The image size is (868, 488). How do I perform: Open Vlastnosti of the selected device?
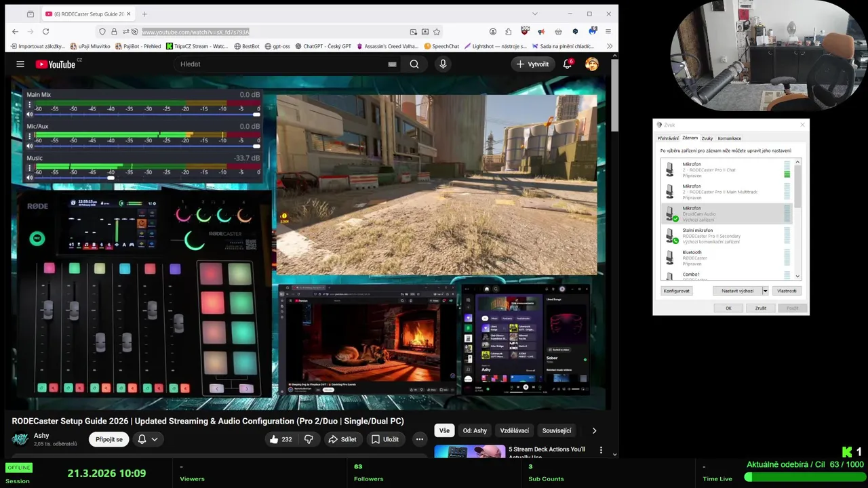[787, 291]
